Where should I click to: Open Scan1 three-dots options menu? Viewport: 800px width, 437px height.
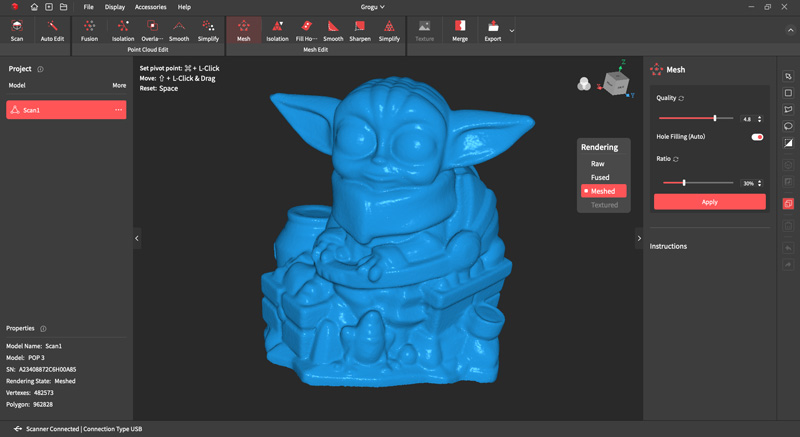click(x=118, y=110)
